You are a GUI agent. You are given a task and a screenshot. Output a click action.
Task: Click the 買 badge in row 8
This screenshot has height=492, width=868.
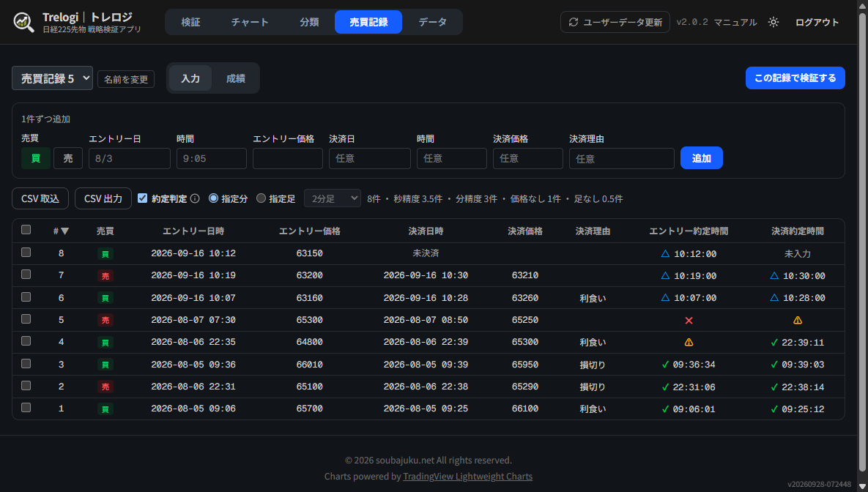[x=105, y=254]
